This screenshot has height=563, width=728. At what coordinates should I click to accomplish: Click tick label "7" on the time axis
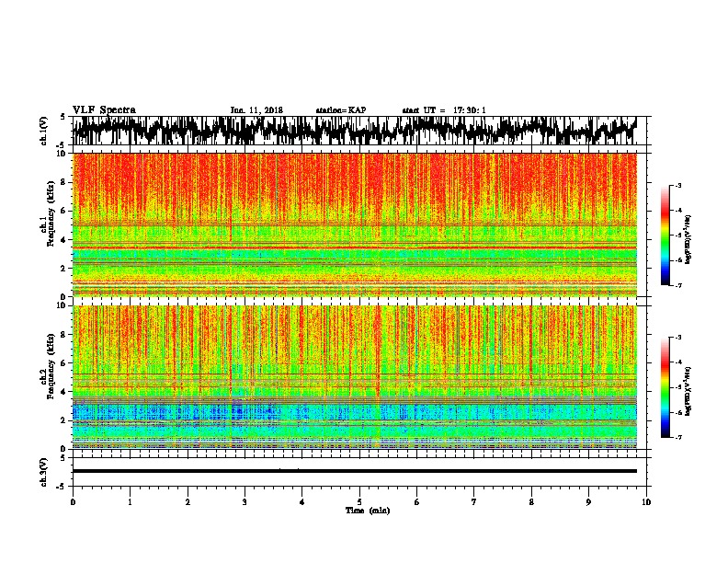474,502
